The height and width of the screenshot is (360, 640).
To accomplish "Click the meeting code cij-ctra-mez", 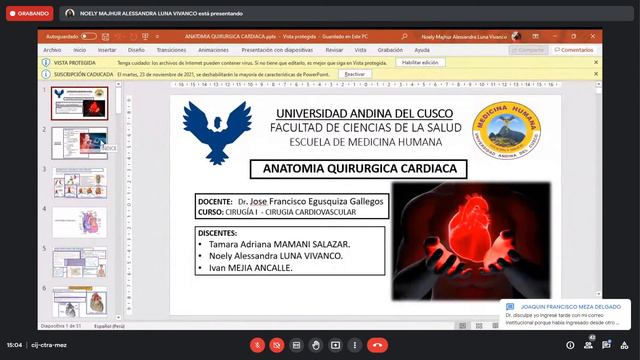I will point(49,345).
